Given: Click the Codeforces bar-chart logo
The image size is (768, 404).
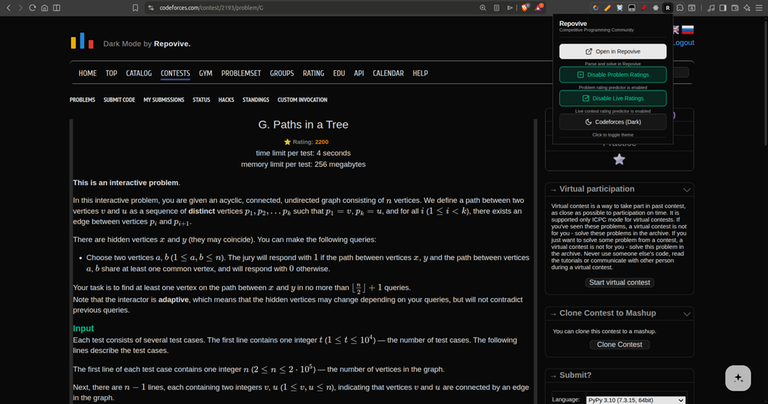Looking at the screenshot, I should (x=82, y=41).
